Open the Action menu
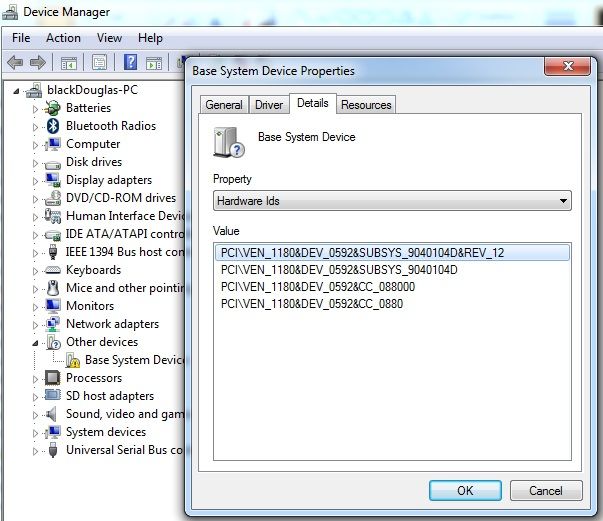The image size is (603, 521). coord(63,38)
